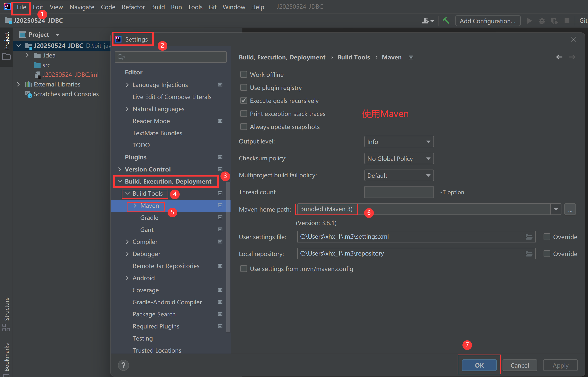Viewport: 588px width, 377px height.
Task: Expand the Compiler tree node
Action: pyautogui.click(x=127, y=242)
